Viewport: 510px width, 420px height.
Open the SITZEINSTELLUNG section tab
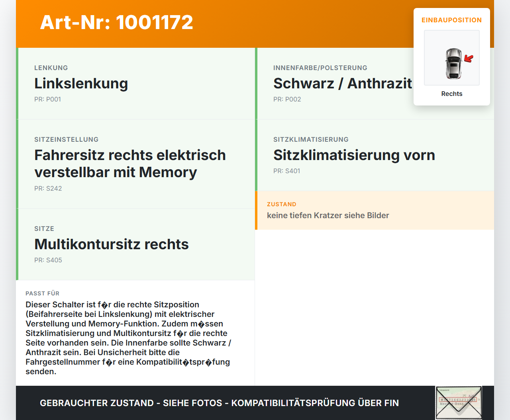pos(66,139)
